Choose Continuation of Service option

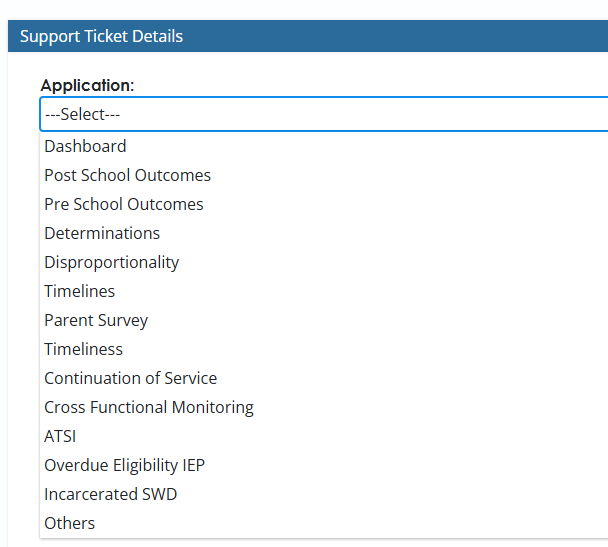pyautogui.click(x=130, y=378)
